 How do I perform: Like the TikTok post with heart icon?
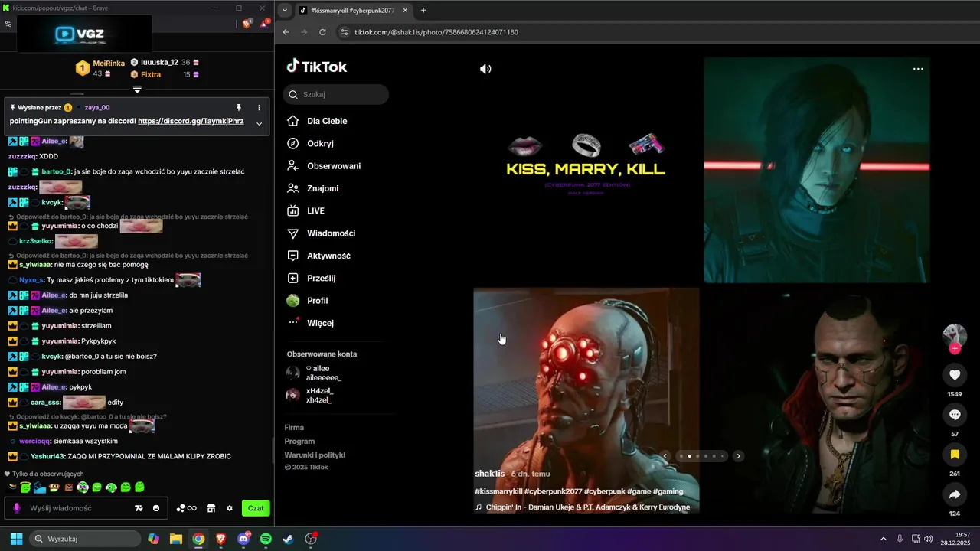(x=955, y=375)
